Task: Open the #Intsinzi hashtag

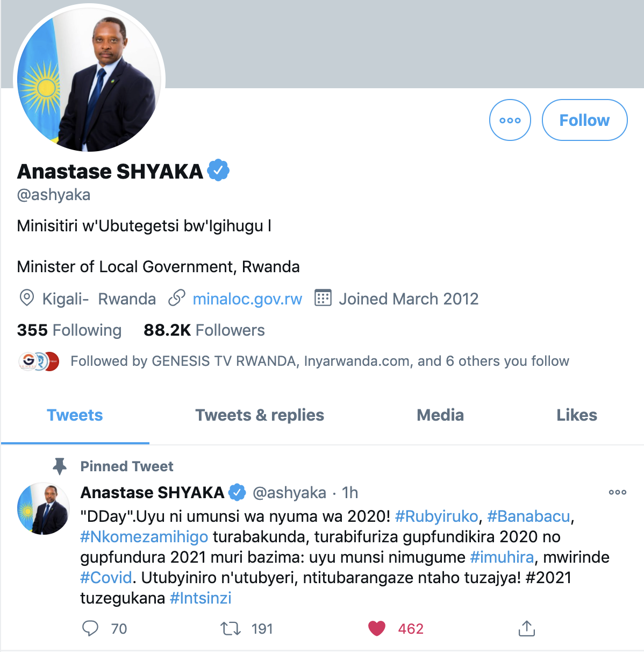Action: tap(201, 598)
